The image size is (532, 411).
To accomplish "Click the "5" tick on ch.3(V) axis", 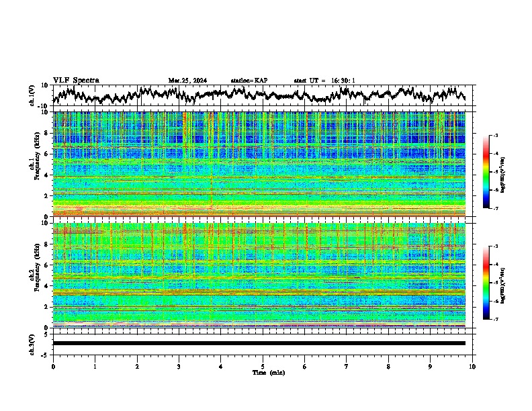I will (46, 334).
